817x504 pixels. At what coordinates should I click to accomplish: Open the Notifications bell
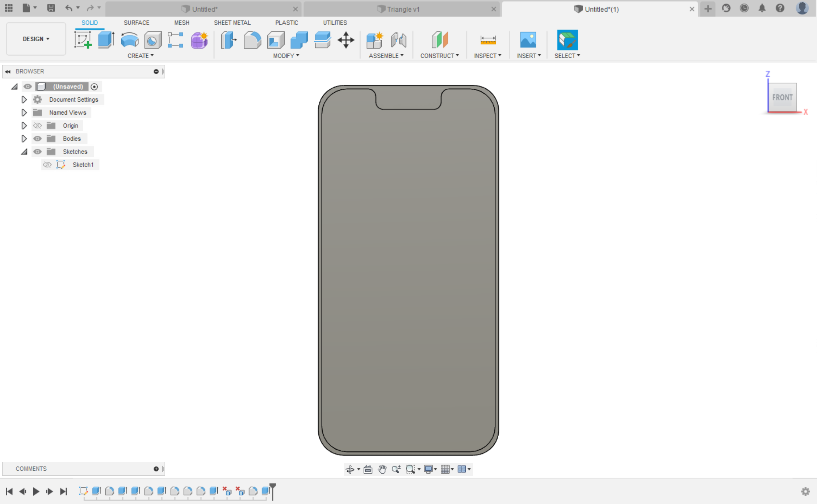point(762,8)
